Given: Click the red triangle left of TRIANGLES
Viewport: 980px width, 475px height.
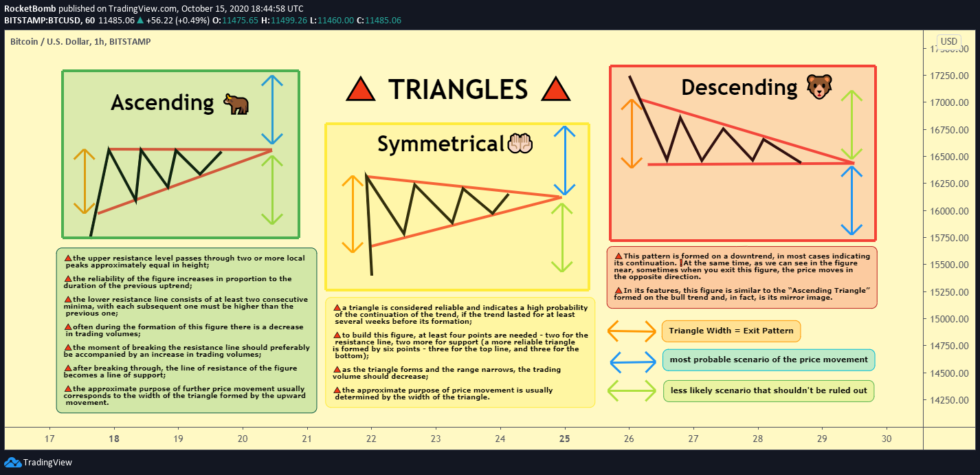Looking at the screenshot, I should [360, 90].
